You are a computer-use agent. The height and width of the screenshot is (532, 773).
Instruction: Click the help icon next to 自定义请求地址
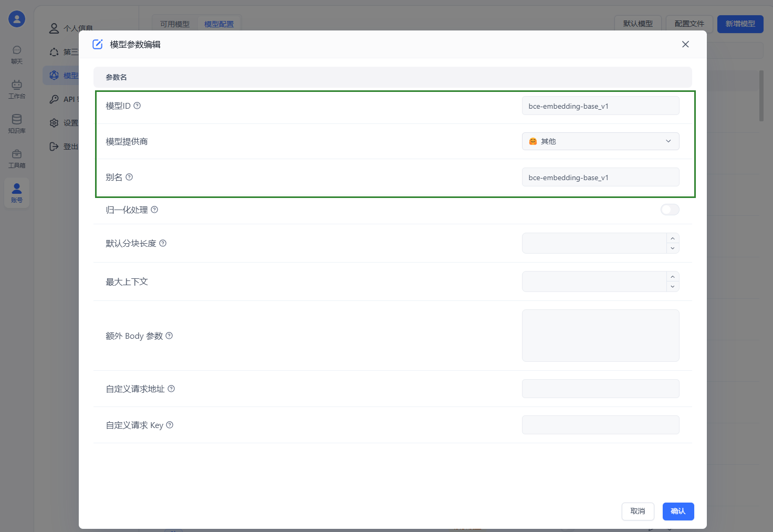coord(171,389)
